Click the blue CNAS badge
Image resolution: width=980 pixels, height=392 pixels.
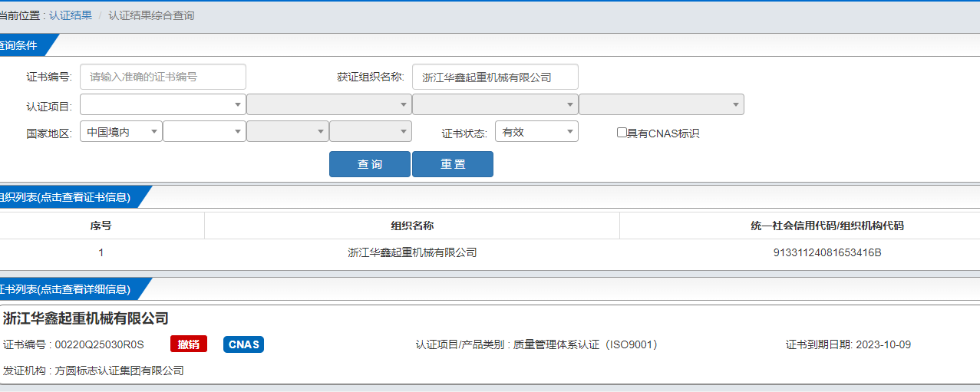pyautogui.click(x=244, y=344)
